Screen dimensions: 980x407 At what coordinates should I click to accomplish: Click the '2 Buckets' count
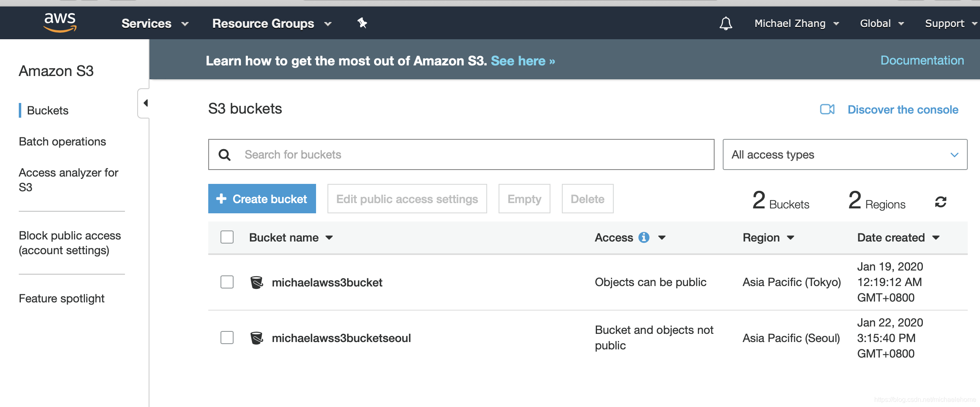click(781, 200)
